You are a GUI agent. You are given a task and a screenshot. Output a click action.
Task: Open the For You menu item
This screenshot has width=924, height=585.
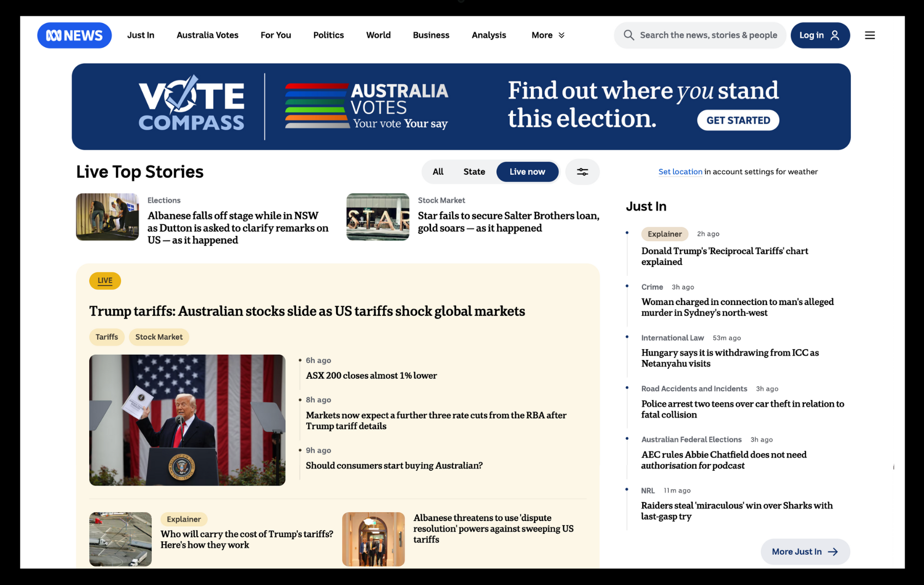pos(276,35)
